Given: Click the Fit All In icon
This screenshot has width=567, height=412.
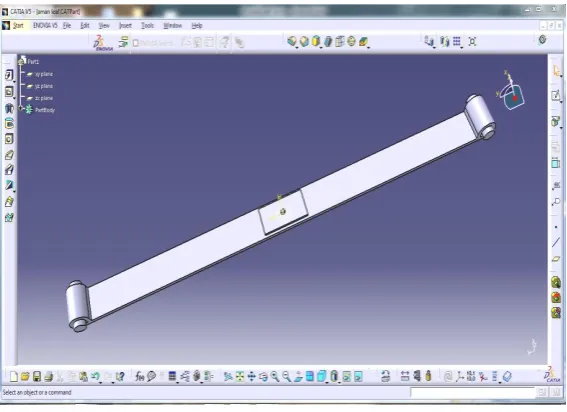Looking at the screenshot, I should point(240,377).
